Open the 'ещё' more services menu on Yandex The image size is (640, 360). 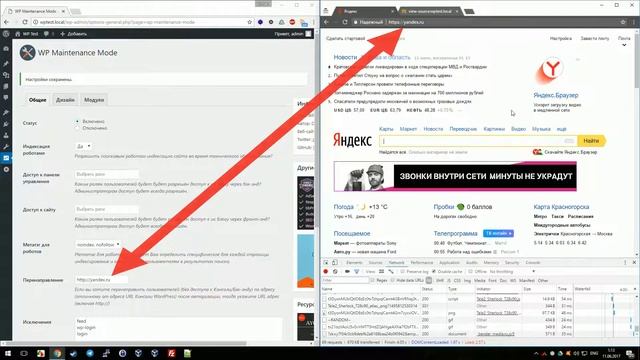tap(562, 129)
